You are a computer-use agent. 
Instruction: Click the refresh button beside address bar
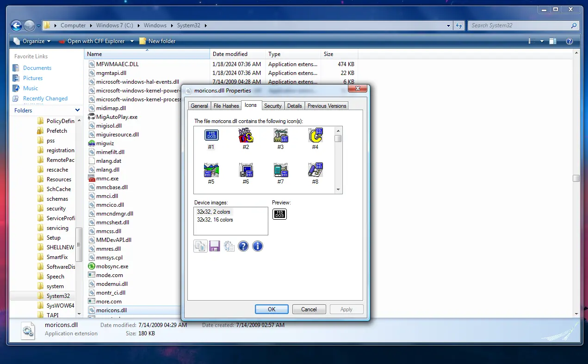pos(459,26)
